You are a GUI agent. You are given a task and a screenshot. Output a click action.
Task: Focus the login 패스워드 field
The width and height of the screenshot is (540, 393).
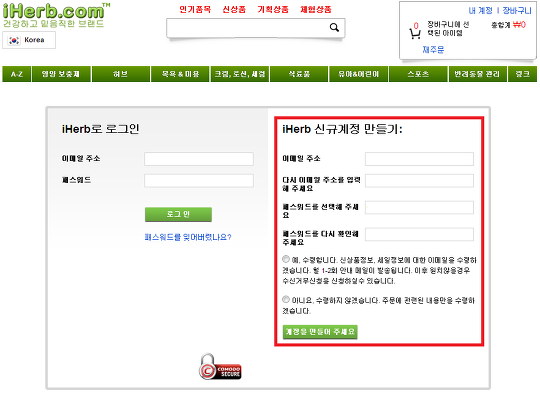click(199, 180)
